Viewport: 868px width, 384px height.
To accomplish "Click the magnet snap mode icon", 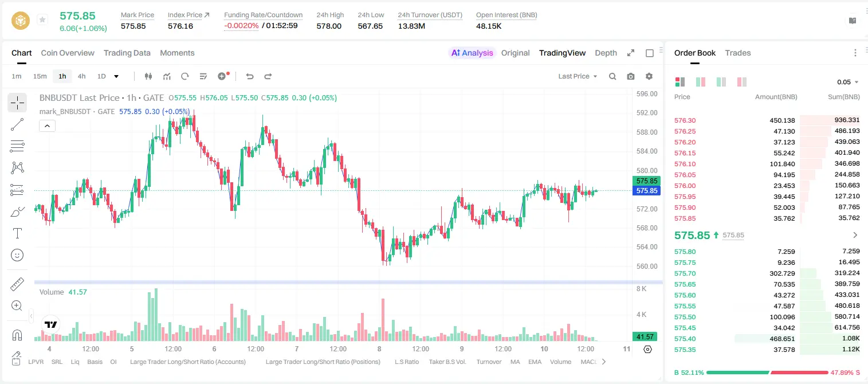I will (x=17, y=335).
